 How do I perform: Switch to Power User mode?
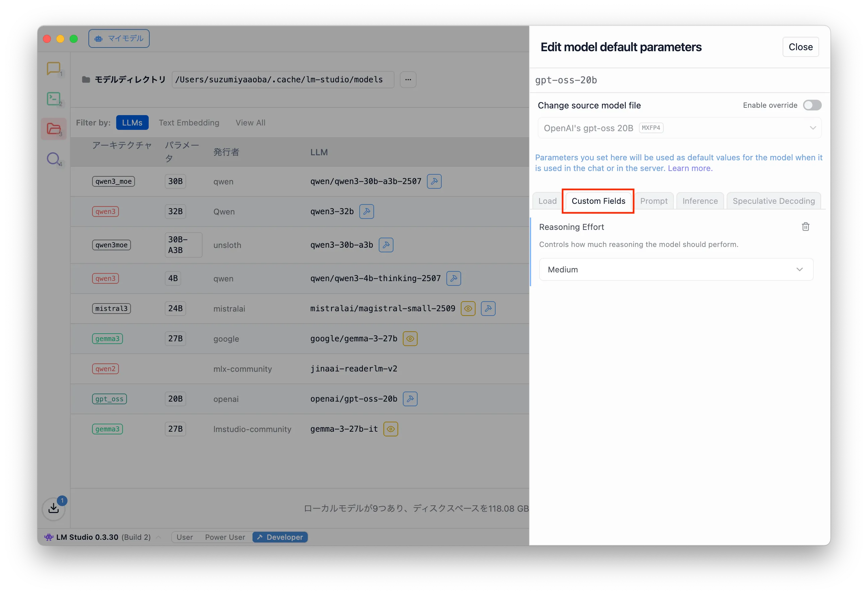[225, 537]
